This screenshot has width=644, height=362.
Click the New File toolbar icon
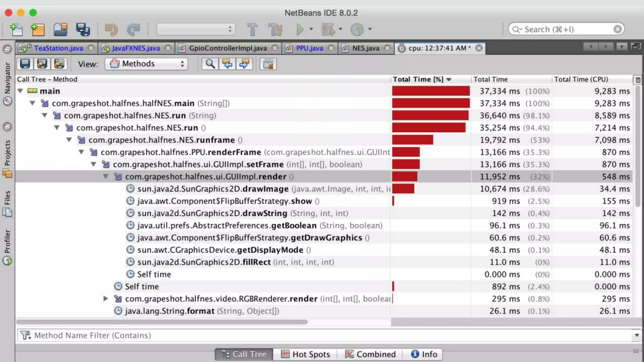pos(16,30)
